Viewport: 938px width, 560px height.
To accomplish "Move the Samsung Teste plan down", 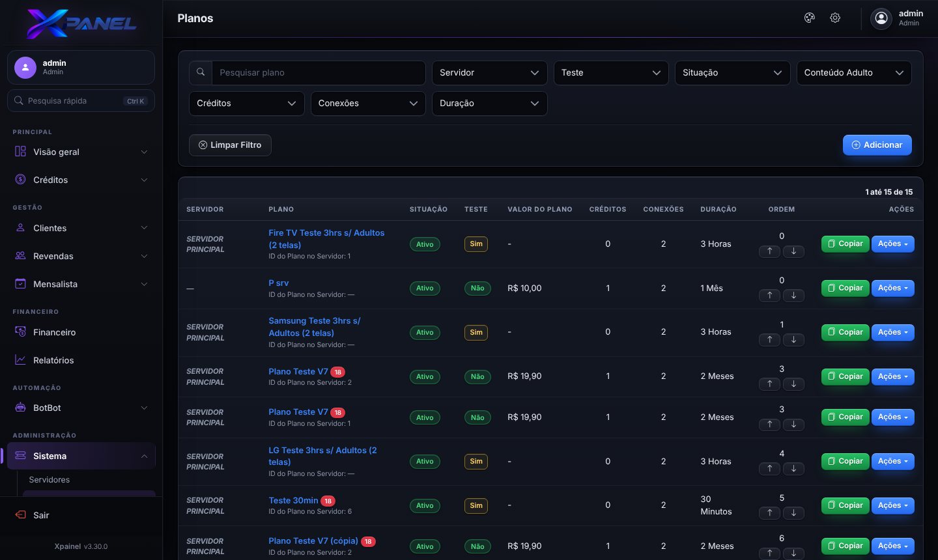I will coord(793,340).
